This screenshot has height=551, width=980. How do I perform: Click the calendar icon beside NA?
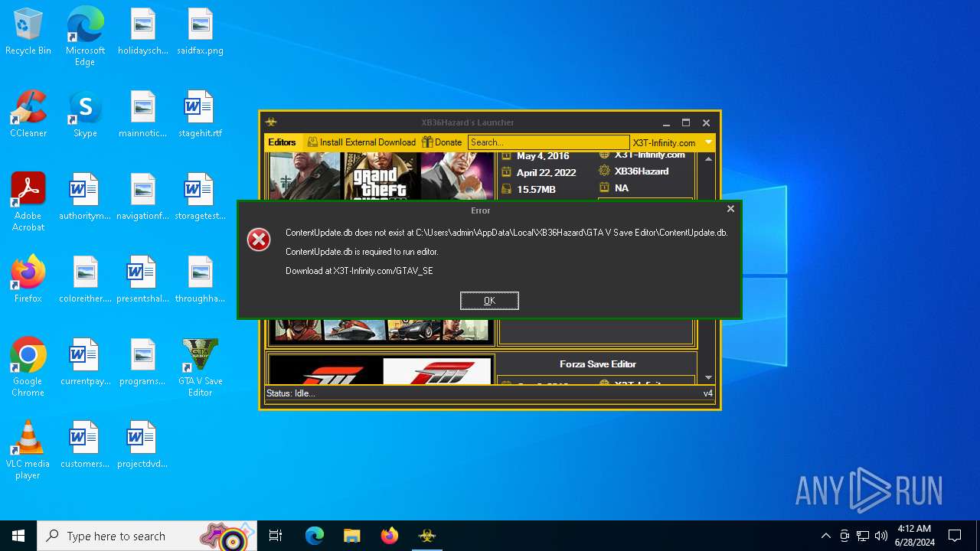[604, 187]
